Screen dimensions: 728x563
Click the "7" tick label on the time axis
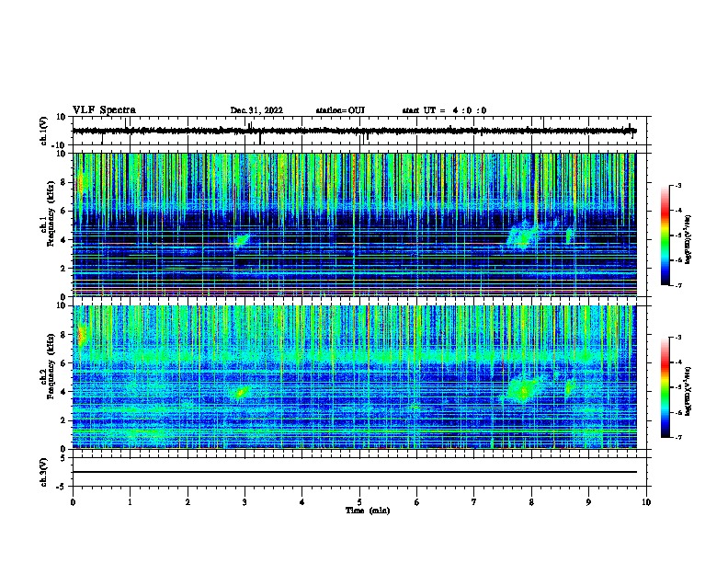[x=473, y=502]
